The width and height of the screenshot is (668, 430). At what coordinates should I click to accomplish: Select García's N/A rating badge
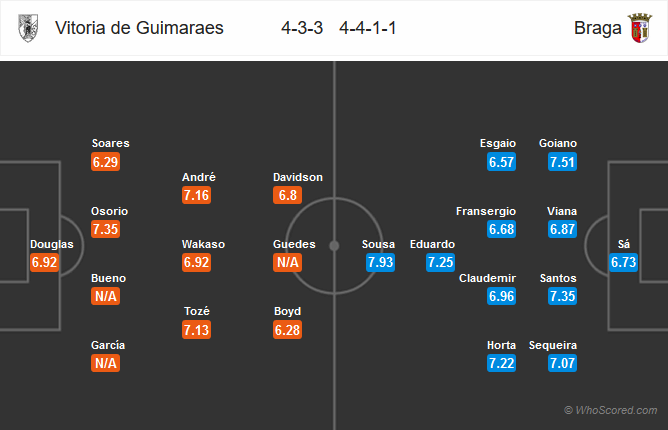(105, 363)
